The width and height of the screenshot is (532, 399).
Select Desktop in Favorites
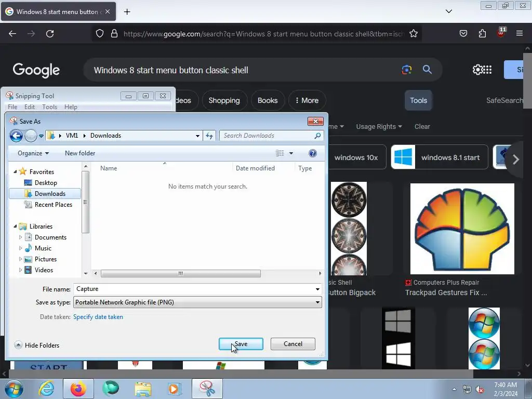[x=46, y=183]
